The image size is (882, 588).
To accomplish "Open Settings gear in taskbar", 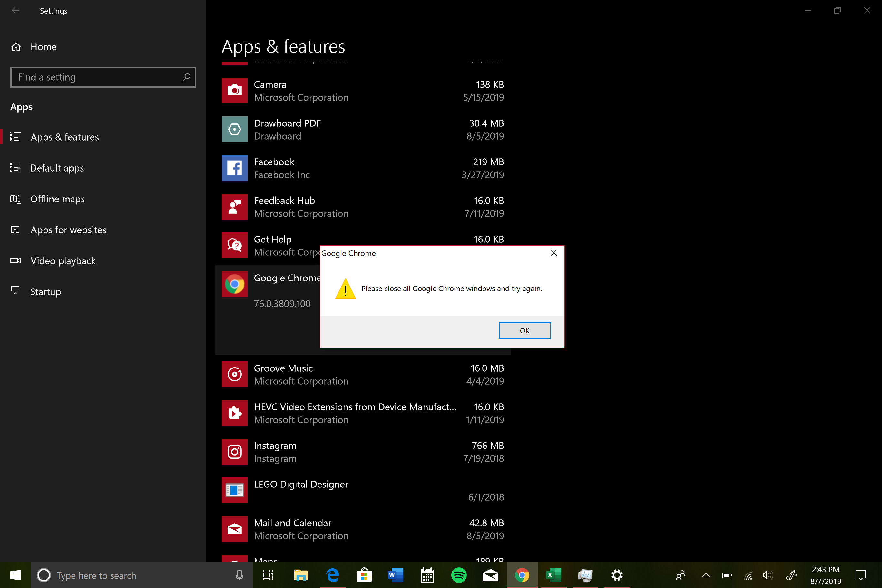I will tap(617, 575).
